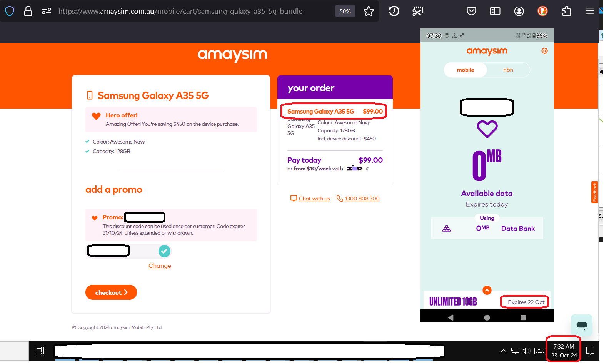Screen dimensions: 604x364
Task: Click the 'Expires 22 Oct' text
Action: (526, 302)
